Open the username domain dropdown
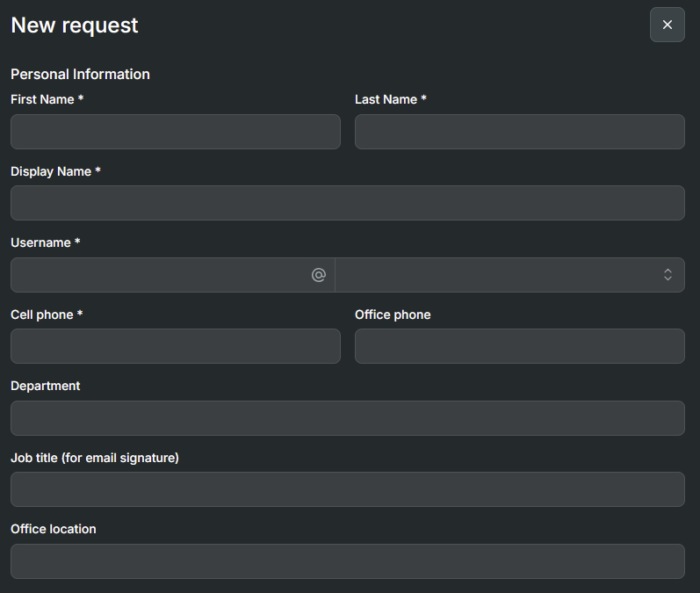The height and width of the screenshot is (593, 700). (x=509, y=275)
